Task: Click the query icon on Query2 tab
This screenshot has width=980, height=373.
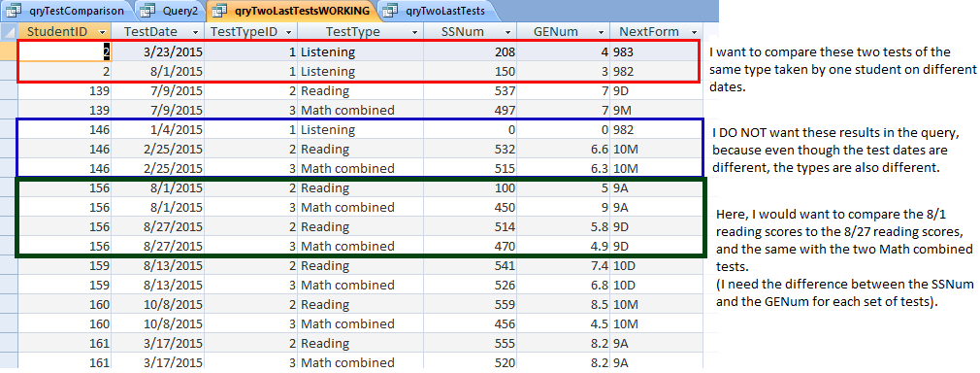Action: click(x=147, y=10)
